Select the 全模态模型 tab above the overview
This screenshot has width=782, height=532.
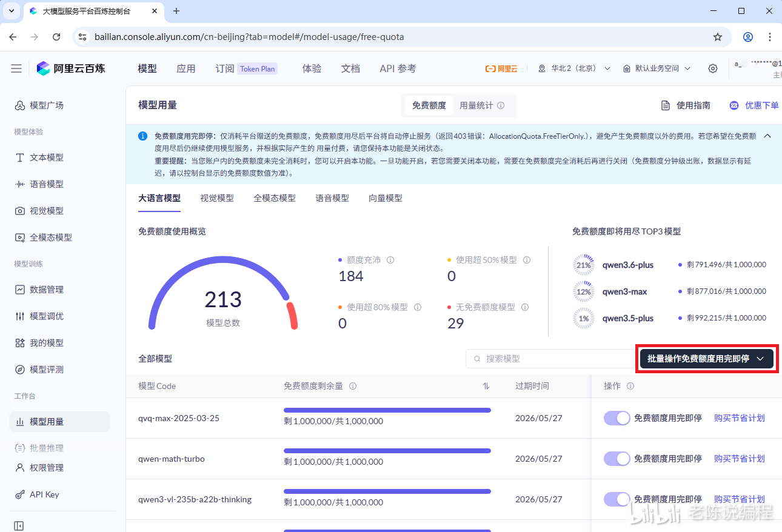tap(275, 198)
